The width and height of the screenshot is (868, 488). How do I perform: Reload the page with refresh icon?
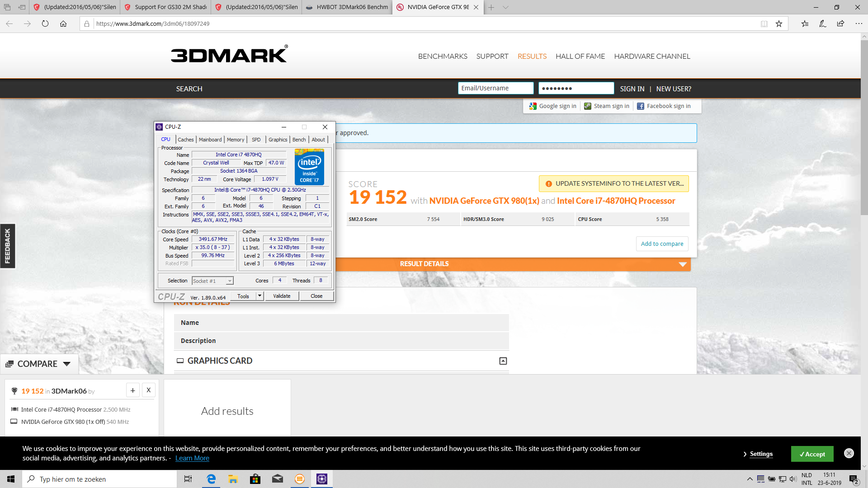tap(45, 23)
